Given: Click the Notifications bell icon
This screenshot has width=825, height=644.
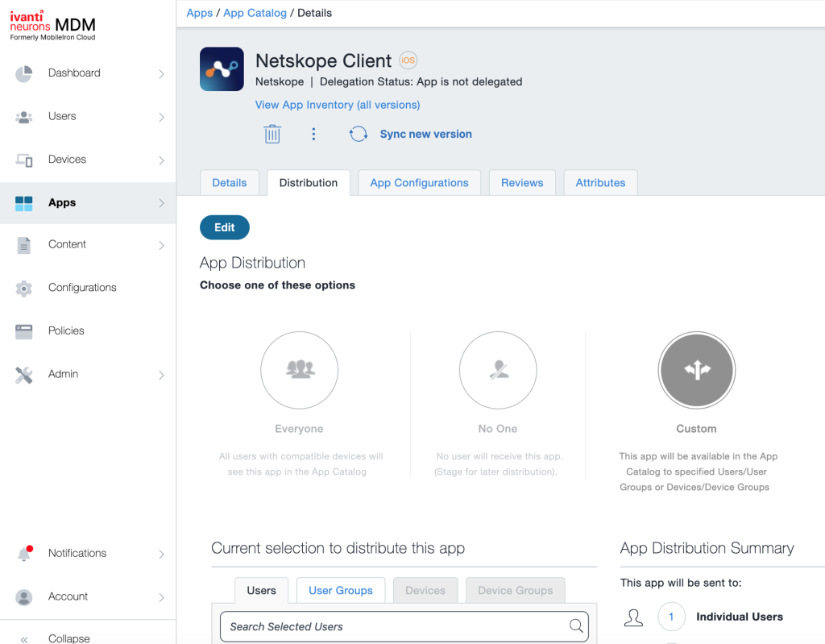Looking at the screenshot, I should point(25,554).
